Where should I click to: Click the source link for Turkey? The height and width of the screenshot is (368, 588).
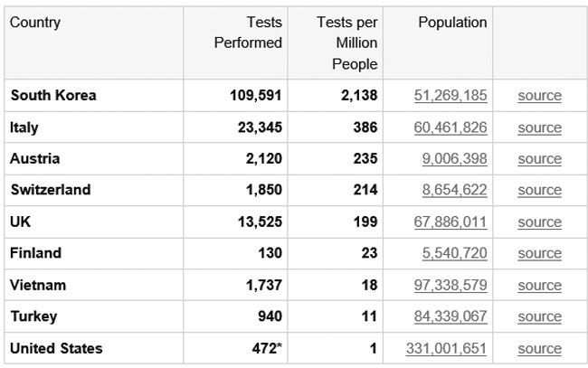[x=539, y=316]
